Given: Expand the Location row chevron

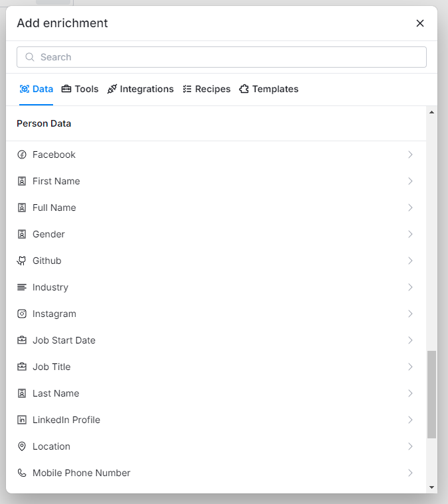Looking at the screenshot, I should point(410,446).
